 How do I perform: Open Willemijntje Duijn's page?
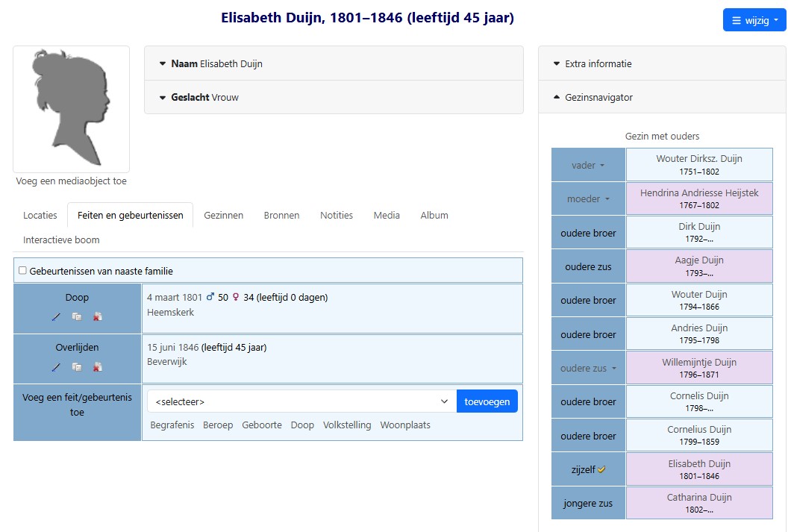click(x=699, y=362)
